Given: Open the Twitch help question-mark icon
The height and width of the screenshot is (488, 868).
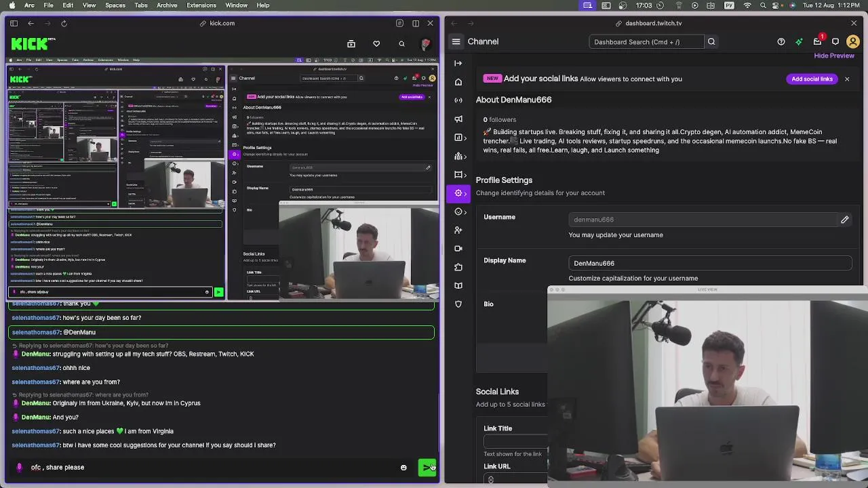Looking at the screenshot, I should (x=781, y=42).
